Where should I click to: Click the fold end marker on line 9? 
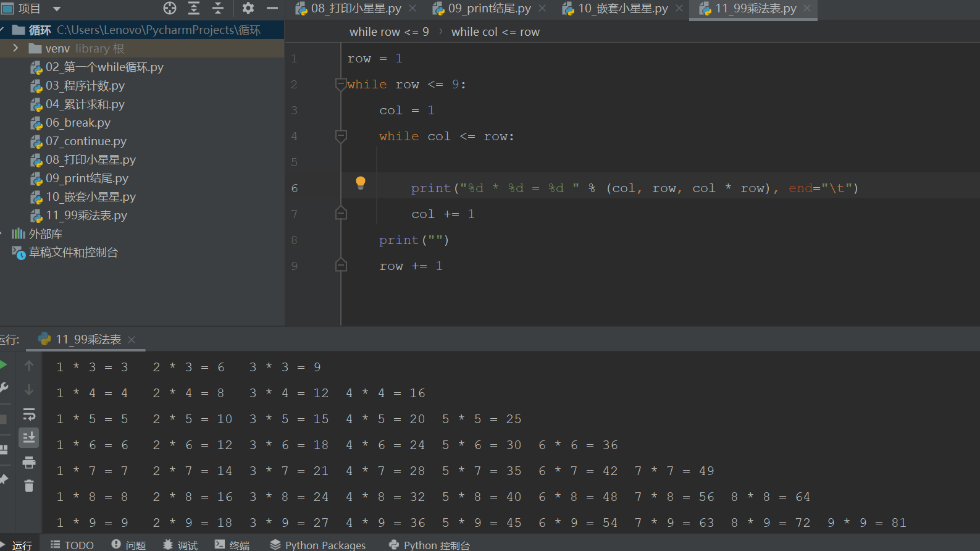click(x=341, y=266)
